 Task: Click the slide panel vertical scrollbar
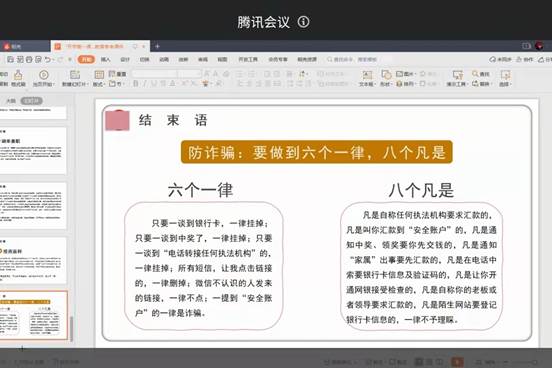pos(71,329)
